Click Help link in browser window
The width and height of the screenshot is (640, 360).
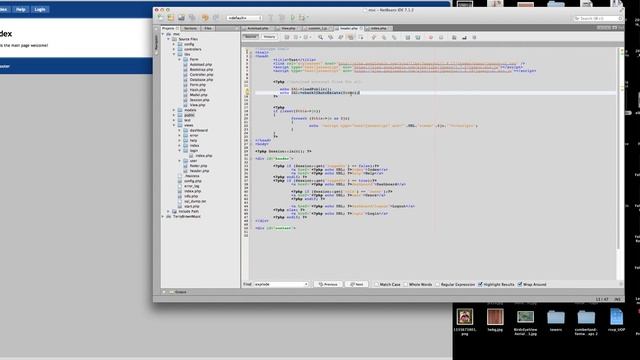click(x=20, y=9)
